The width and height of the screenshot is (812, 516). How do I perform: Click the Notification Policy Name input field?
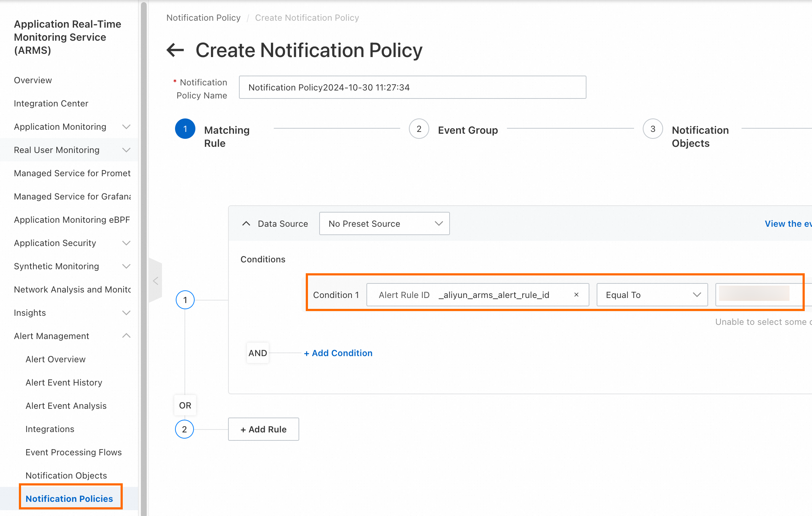click(x=412, y=87)
